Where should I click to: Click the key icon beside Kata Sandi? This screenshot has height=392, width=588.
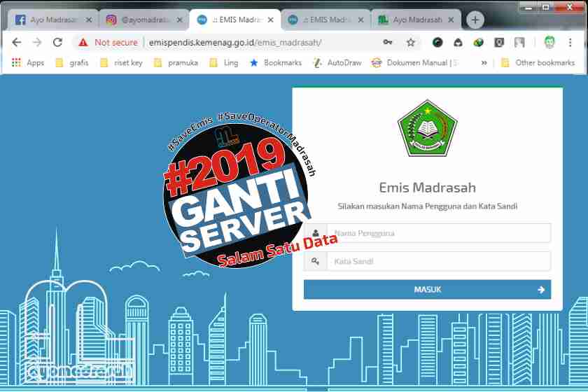coord(316,261)
